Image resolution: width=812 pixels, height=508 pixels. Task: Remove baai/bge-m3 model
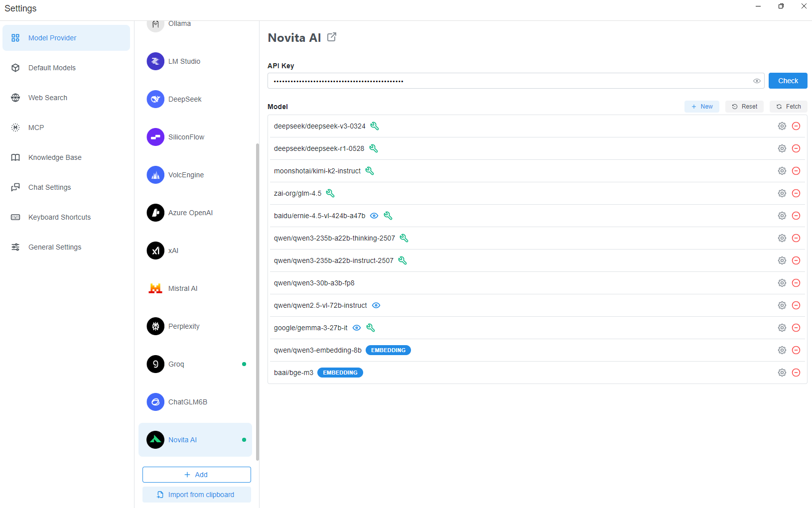(796, 373)
